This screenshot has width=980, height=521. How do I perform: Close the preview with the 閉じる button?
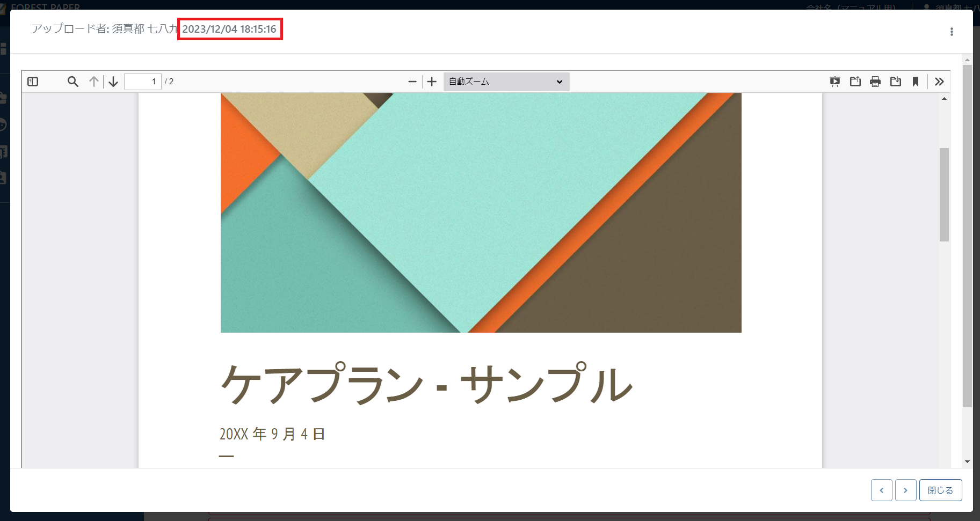click(940, 490)
